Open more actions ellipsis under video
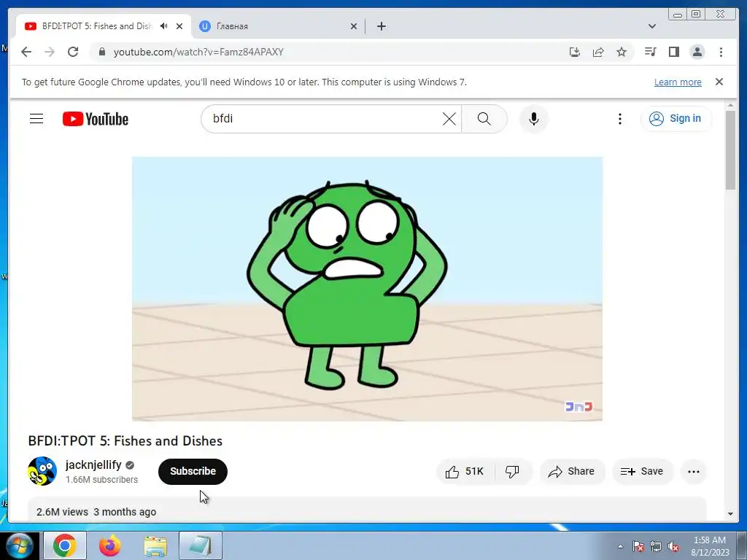 coord(694,472)
